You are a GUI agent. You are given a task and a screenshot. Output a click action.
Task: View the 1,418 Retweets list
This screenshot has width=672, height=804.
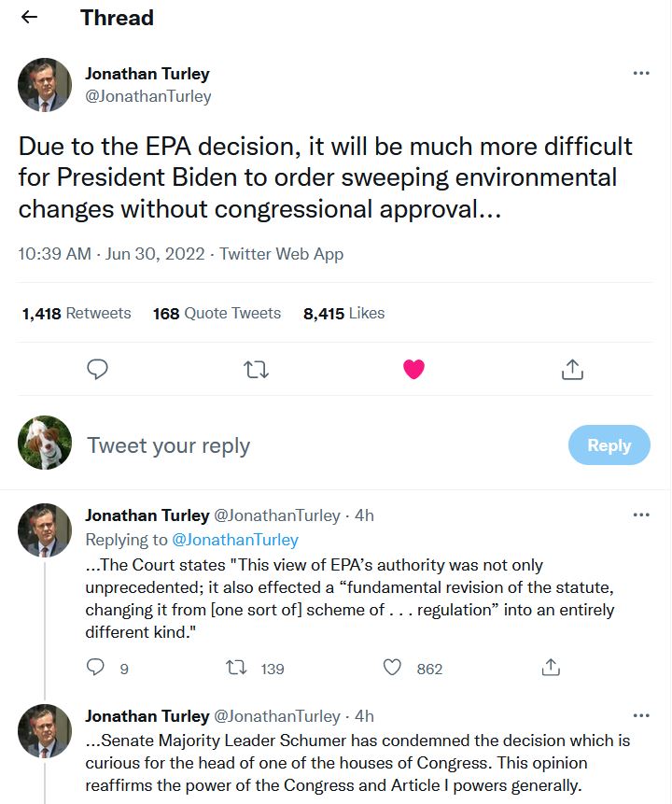[77, 314]
